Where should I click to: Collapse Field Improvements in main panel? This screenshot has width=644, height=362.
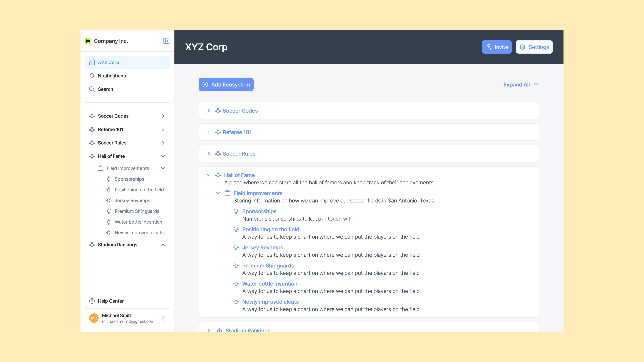(218, 193)
